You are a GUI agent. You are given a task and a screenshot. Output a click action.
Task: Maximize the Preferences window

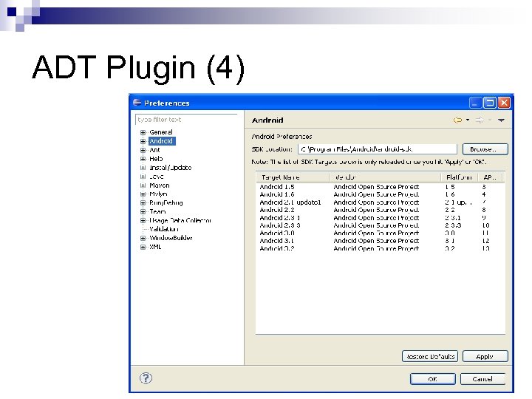pos(490,103)
